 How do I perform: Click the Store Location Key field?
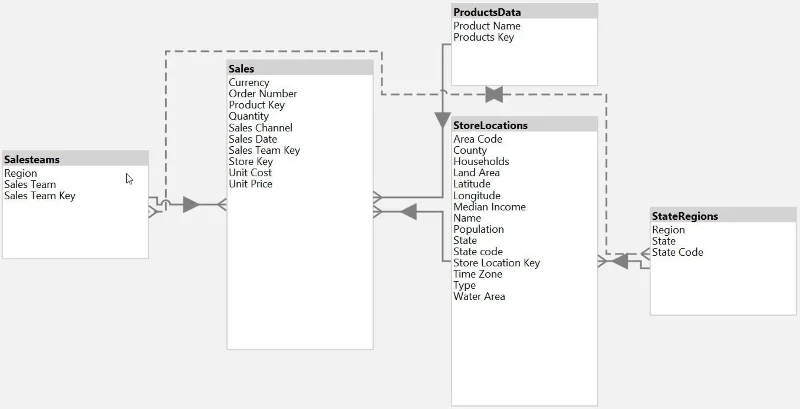(496, 263)
